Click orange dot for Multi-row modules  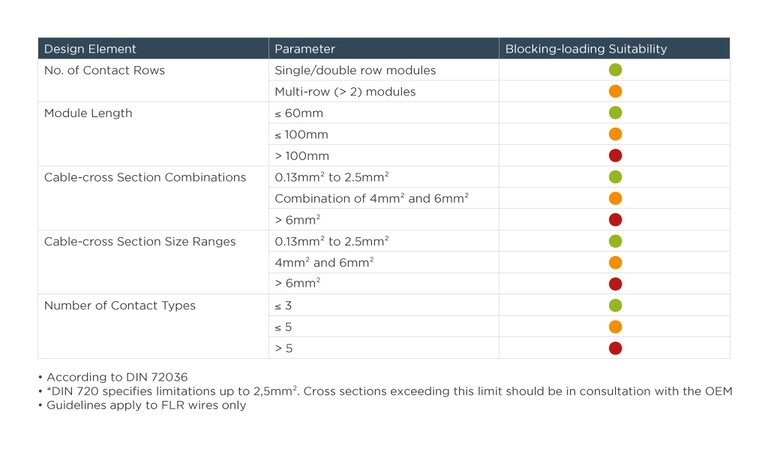[615, 92]
